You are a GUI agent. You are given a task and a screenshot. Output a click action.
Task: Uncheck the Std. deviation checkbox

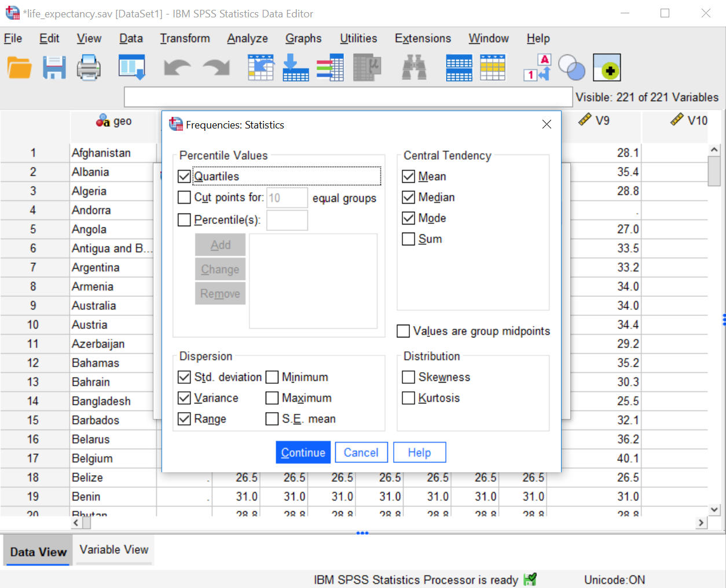click(184, 377)
